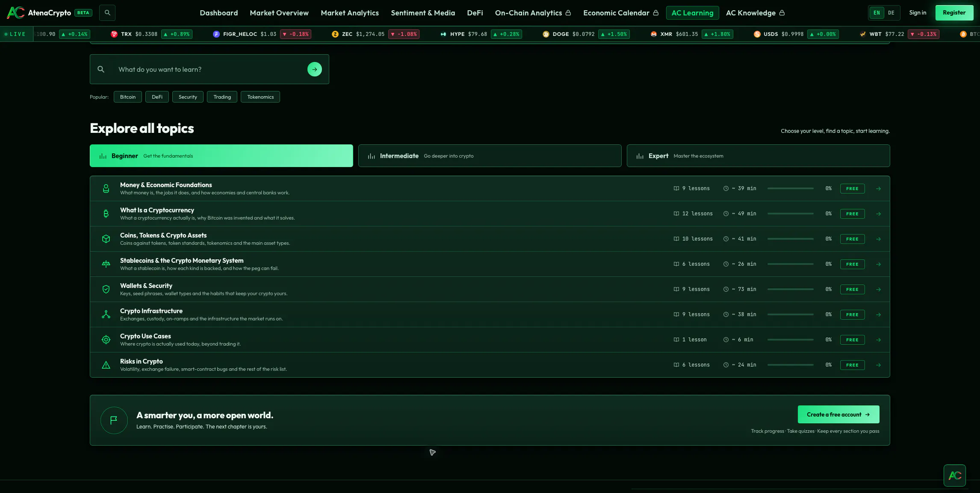
Task: Switch language to DE
Action: click(891, 13)
